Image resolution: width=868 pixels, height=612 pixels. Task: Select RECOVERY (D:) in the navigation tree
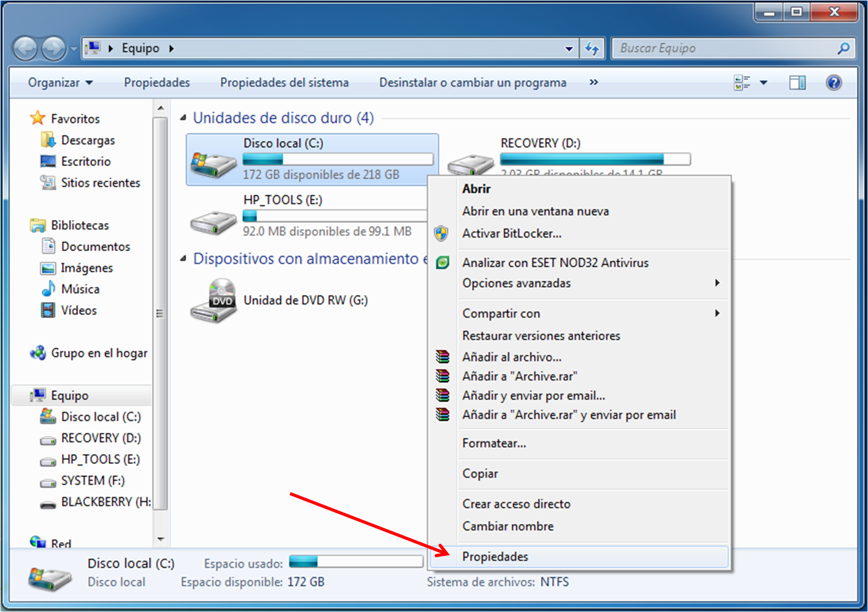[x=101, y=438]
